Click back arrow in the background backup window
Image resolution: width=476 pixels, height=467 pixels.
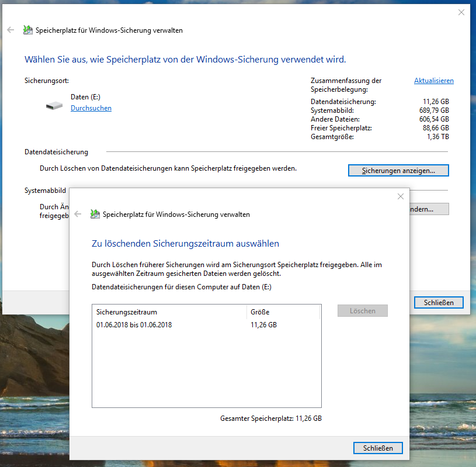(11, 30)
